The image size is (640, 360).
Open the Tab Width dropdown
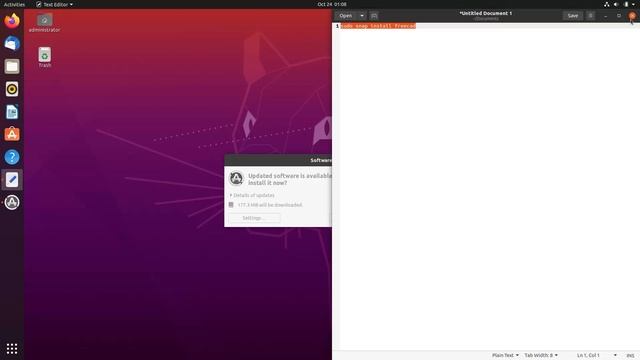tap(541, 355)
